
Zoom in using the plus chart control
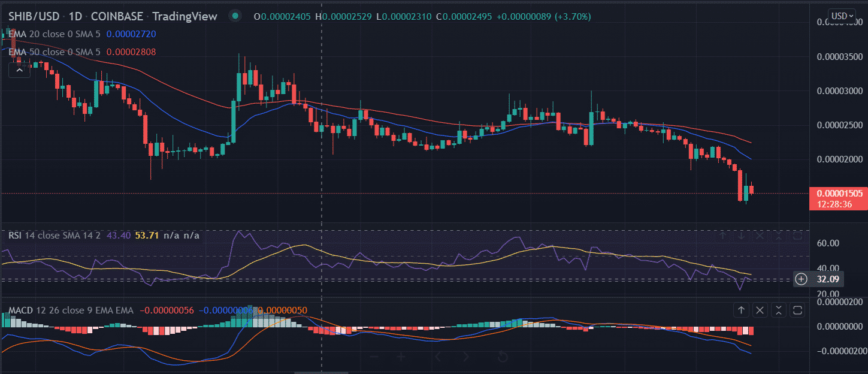[x=401, y=357]
